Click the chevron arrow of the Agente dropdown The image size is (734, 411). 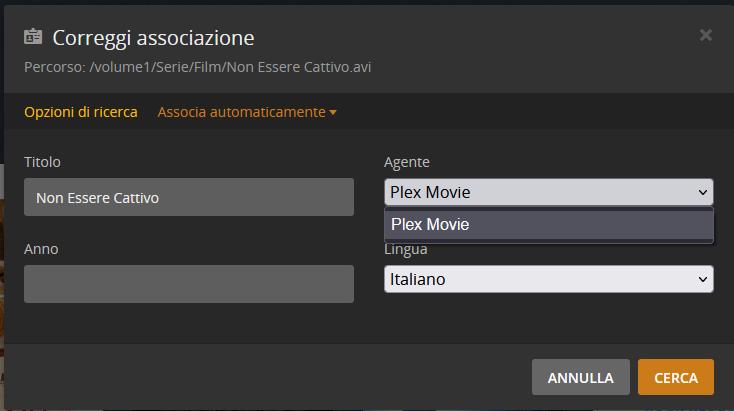[702, 192]
